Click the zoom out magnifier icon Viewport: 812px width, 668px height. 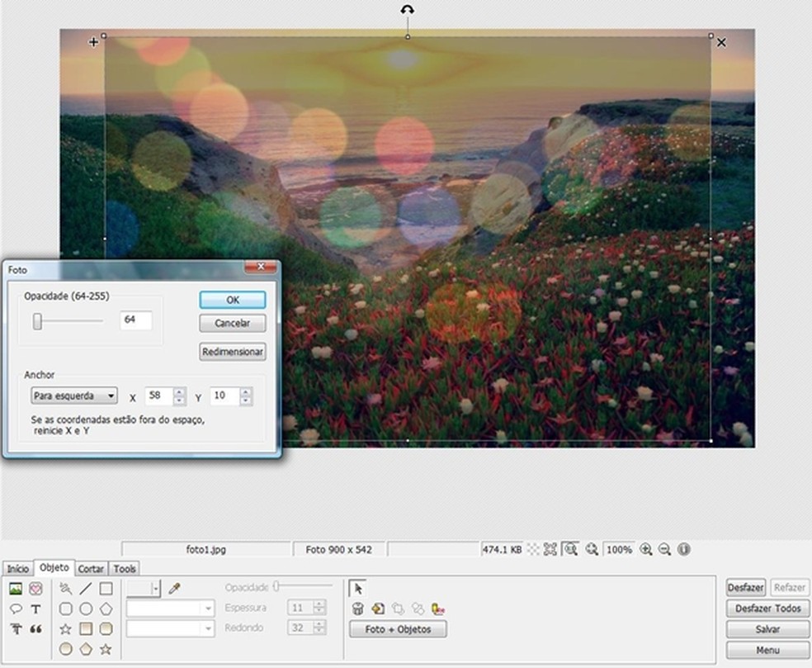pyautogui.click(x=664, y=549)
